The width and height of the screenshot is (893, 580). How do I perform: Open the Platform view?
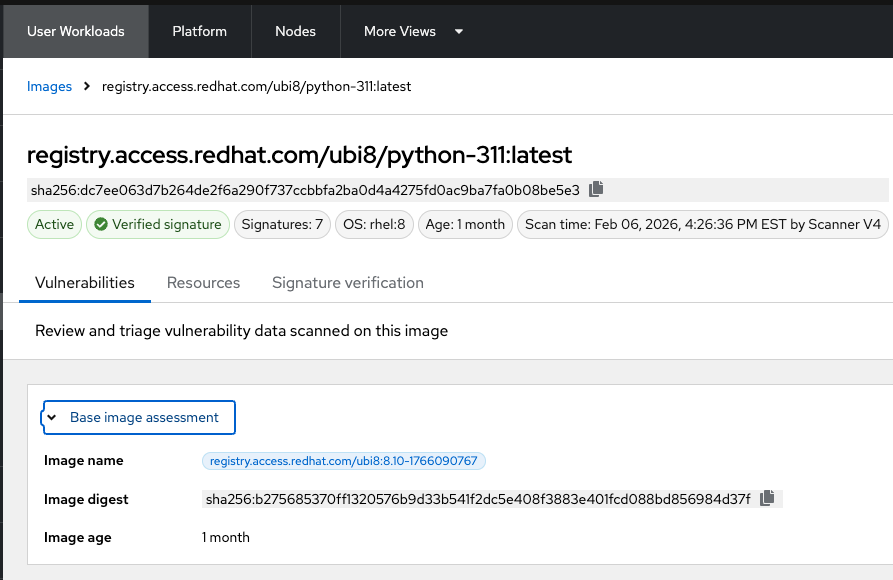point(200,31)
